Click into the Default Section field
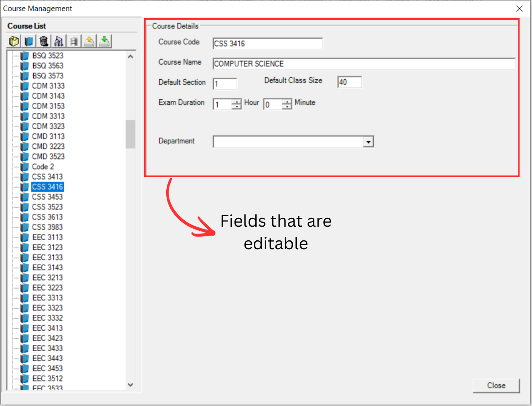This screenshot has width=532, height=406. (225, 84)
